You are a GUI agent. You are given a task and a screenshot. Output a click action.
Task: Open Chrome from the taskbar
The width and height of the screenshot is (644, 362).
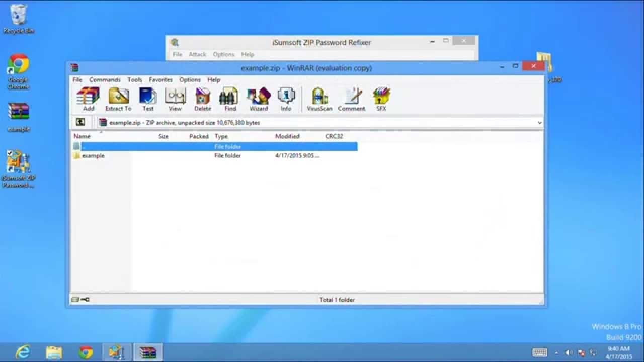point(86,352)
